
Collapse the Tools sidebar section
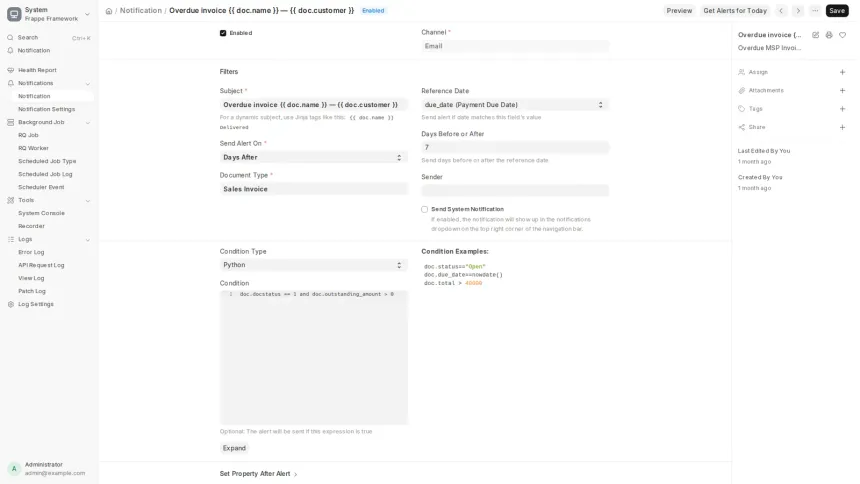click(88, 200)
